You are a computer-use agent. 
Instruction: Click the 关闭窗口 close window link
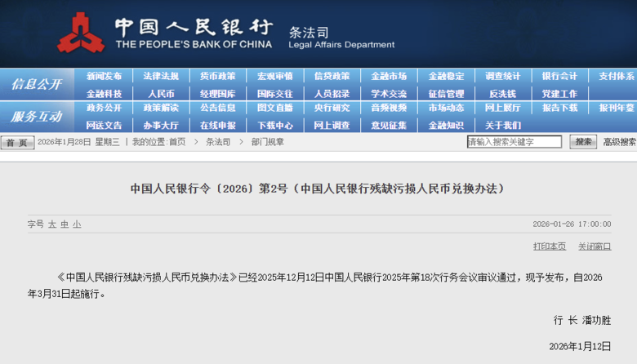pos(595,246)
